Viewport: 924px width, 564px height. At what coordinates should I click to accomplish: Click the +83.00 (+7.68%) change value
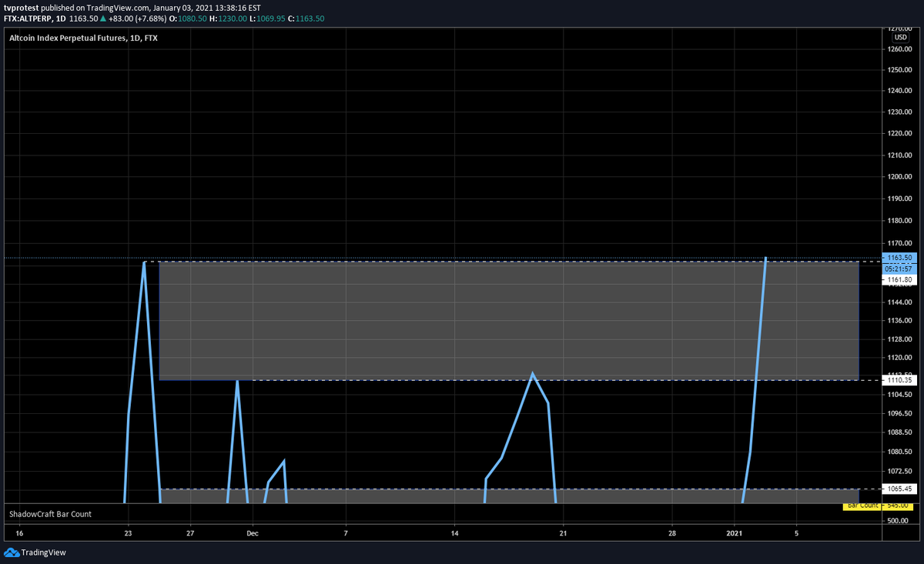click(x=139, y=18)
